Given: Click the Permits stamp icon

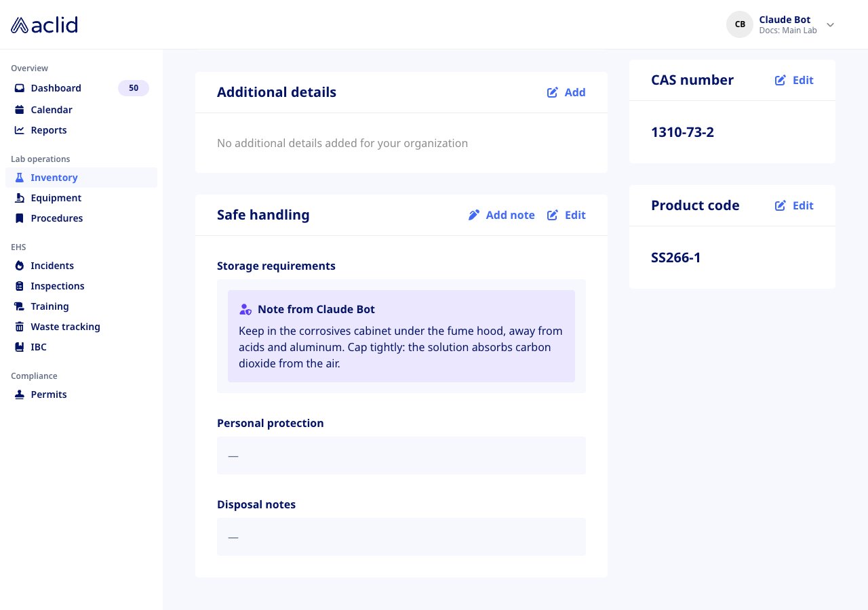Looking at the screenshot, I should (x=20, y=394).
